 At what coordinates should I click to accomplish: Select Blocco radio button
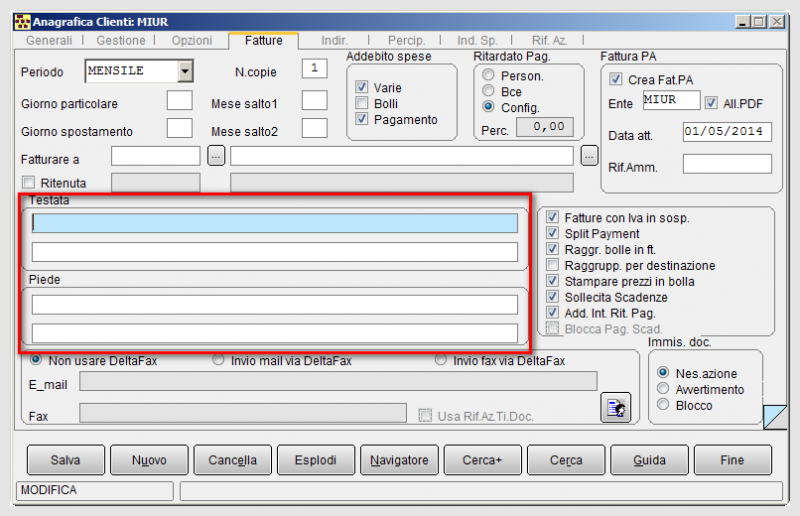(x=663, y=405)
